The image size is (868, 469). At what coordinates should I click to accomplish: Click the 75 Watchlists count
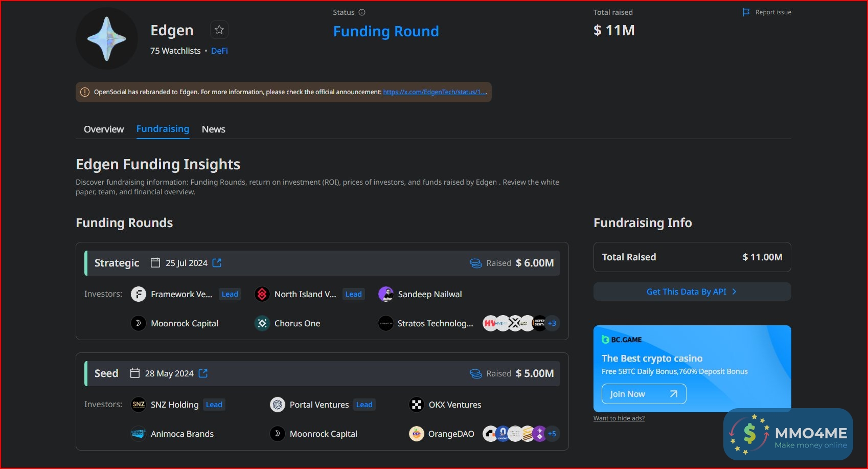click(175, 51)
